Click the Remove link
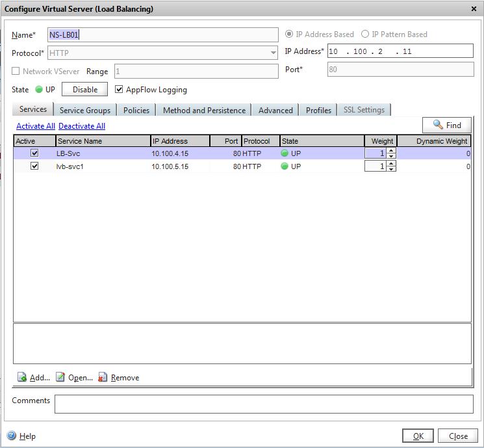 click(125, 378)
